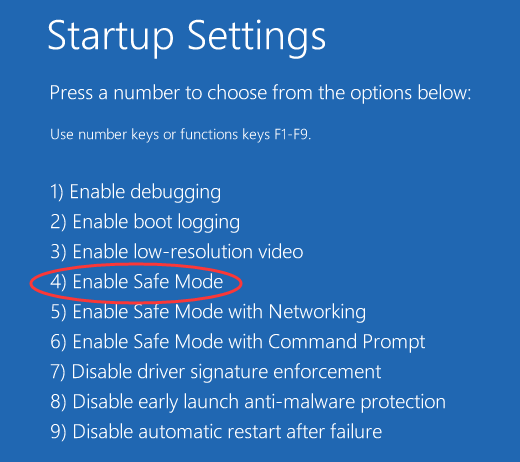
Task: Click the 'Press a number to choose' instruction
Action: tap(260, 93)
